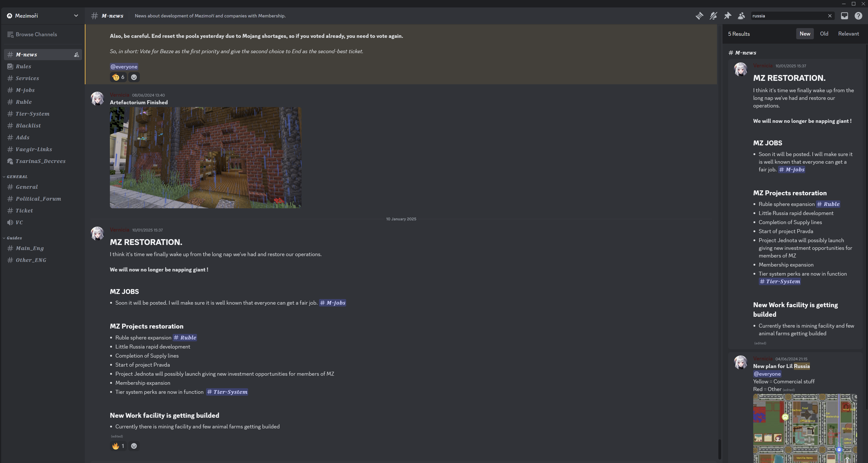
Task: Open the Lil Russia map image in search results
Action: click(805, 428)
